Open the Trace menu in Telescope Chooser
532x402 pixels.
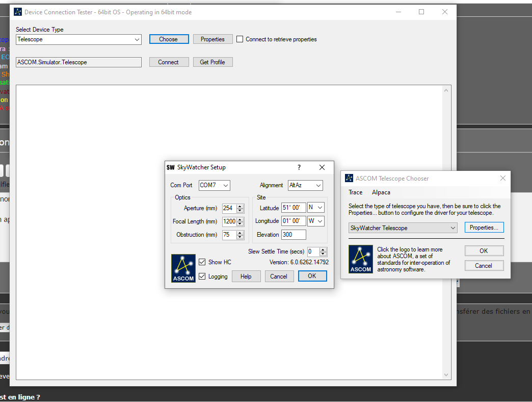point(355,192)
